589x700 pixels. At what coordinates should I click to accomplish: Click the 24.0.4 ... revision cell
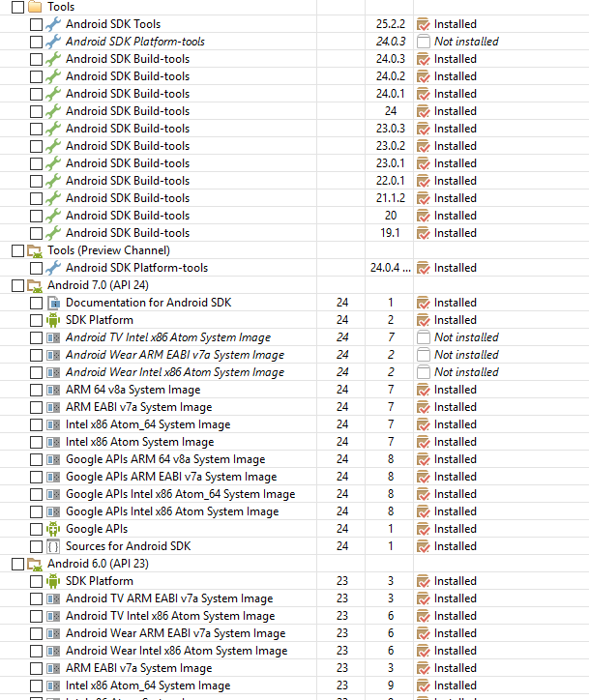[x=391, y=268]
